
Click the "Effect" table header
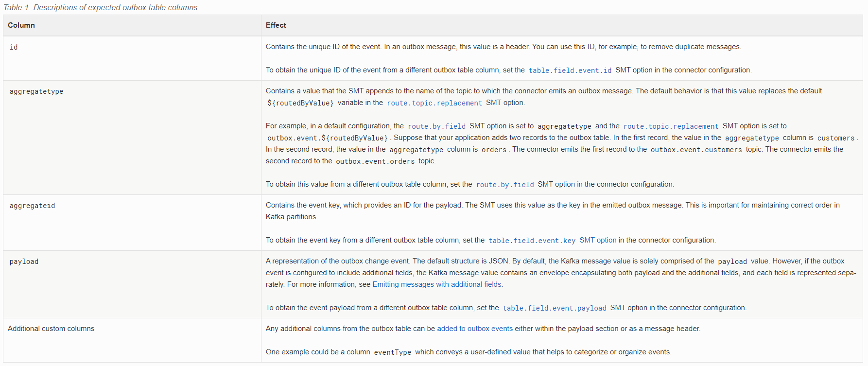[x=276, y=25]
